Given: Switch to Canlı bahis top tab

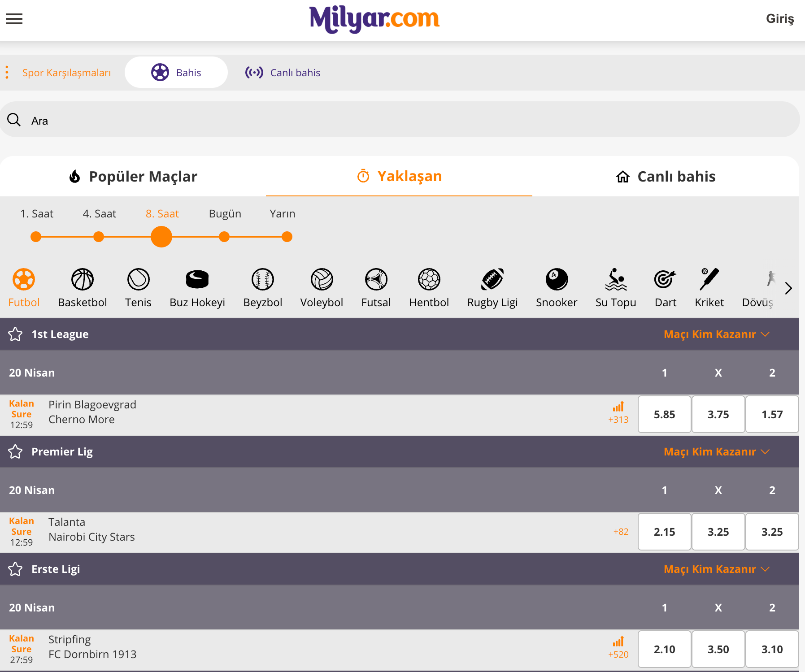Looking at the screenshot, I should [283, 72].
